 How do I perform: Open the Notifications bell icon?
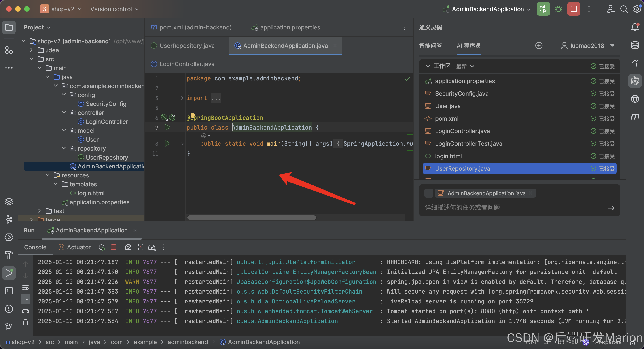pyautogui.click(x=635, y=27)
